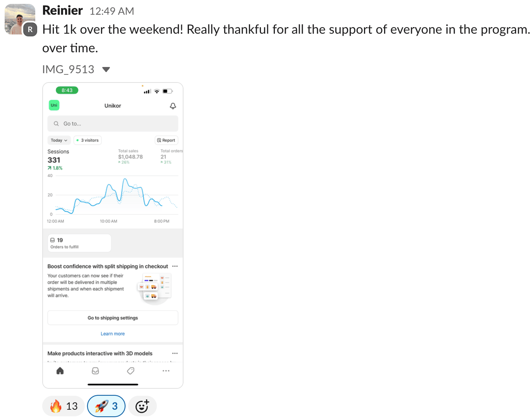Toggle the fire emoji reaction

coord(63,406)
